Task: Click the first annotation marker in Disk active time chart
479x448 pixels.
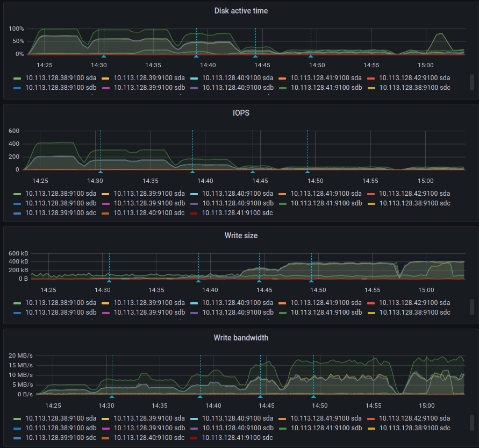Action: [104, 56]
